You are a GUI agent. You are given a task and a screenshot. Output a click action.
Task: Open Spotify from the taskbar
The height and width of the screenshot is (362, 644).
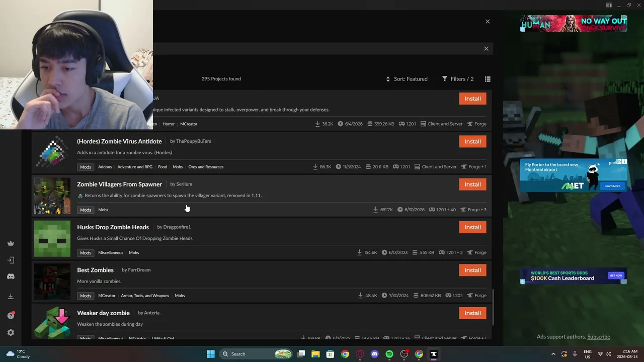389,354
